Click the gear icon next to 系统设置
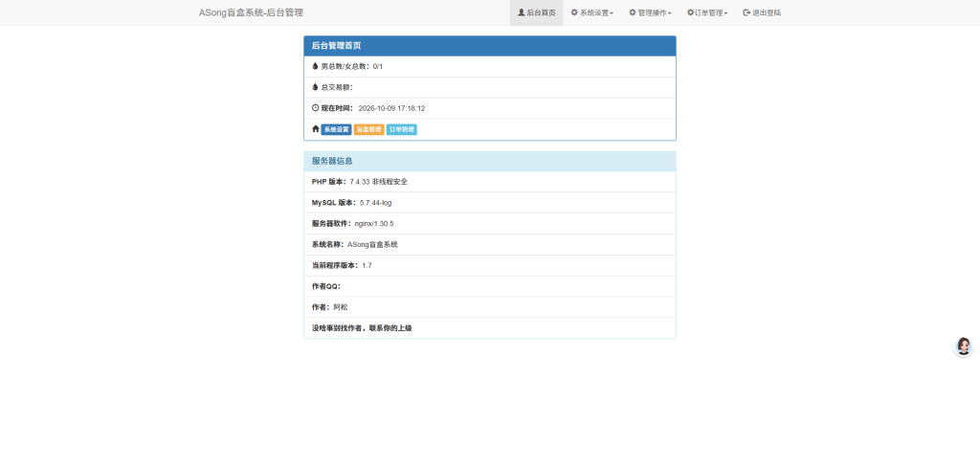This screenshot has height=469, width=980. coord(574,12)
